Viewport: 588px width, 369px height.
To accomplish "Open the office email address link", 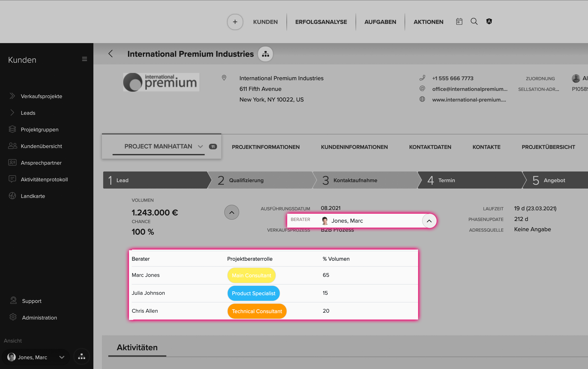I will pos(469,89).
